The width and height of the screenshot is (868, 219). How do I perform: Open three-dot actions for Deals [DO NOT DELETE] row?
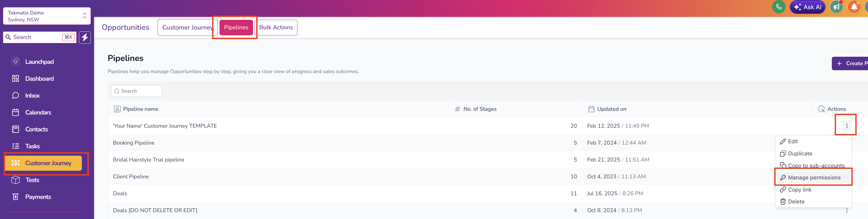pyautogui.click(x=846, y=210)
